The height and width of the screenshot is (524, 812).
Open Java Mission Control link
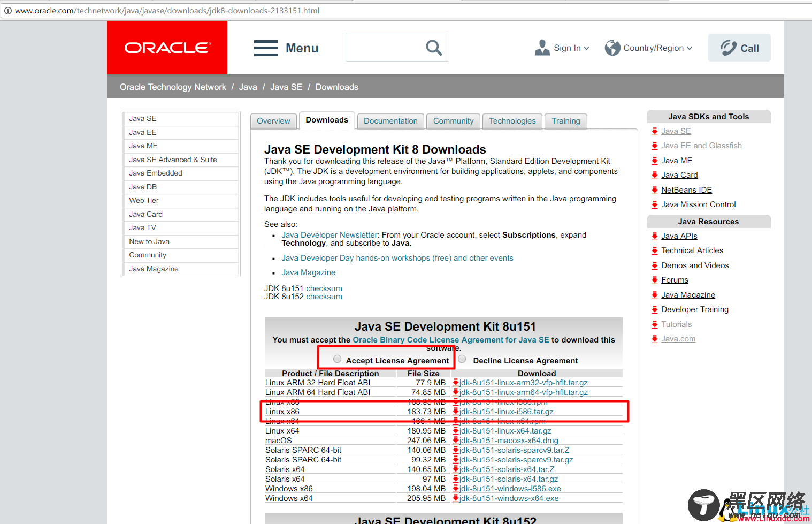698,204
